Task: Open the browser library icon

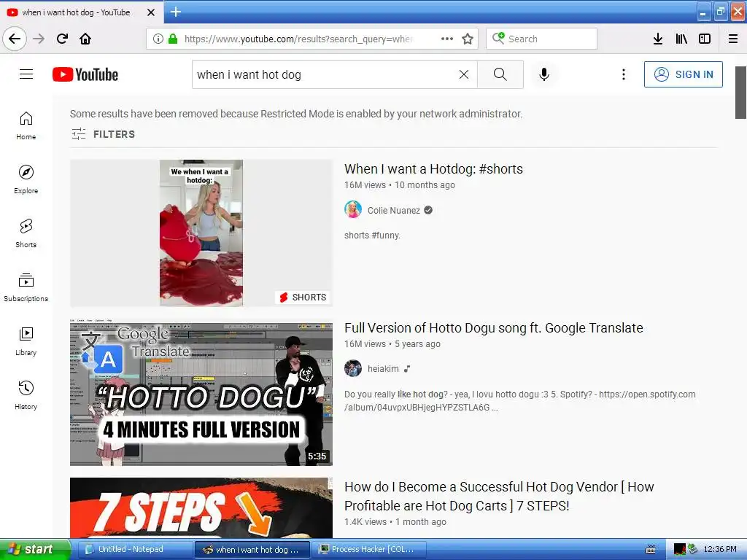Action: click(x=681, y=39)
